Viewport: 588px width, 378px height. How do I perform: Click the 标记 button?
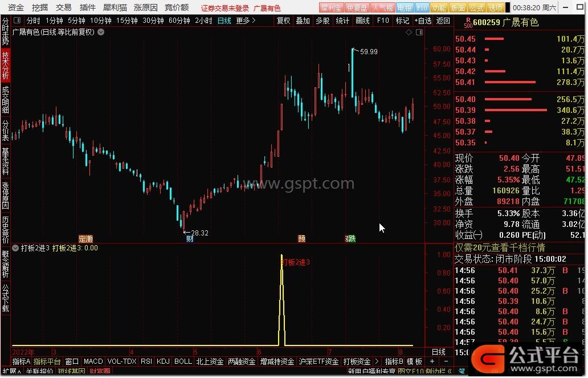point(402,21)
